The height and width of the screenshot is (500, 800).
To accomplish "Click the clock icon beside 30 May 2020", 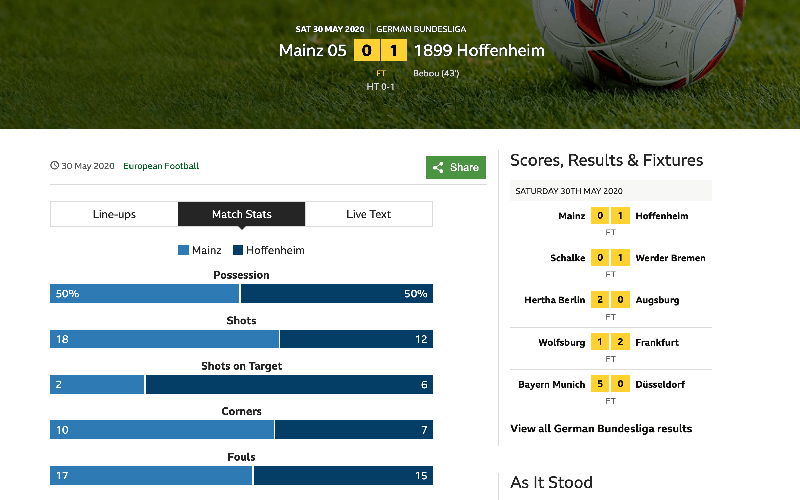I will click(x=54, y=165).
